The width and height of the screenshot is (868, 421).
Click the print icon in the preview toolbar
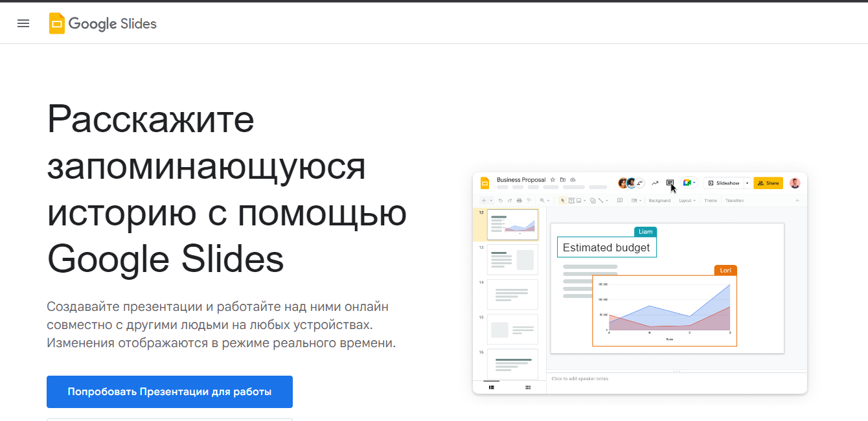pyautogui.click(x=519, y=201)
